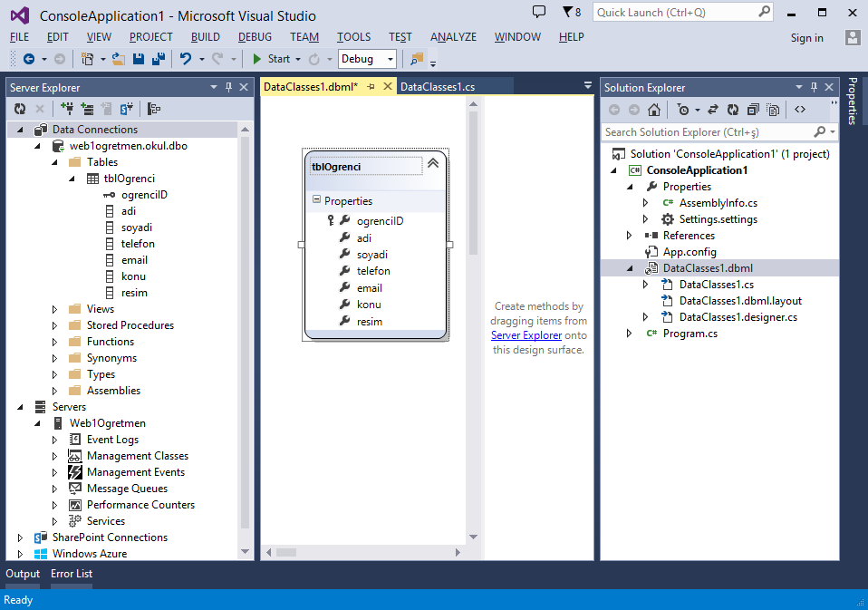Open the feedback speech bubble icon
The height and width of the screenshot is (610, 868).
coord(538,12)
